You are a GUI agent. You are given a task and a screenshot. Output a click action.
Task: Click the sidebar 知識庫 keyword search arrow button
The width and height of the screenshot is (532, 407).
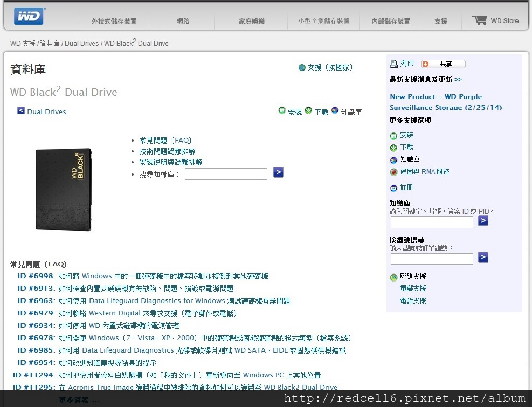click(483, 221)
